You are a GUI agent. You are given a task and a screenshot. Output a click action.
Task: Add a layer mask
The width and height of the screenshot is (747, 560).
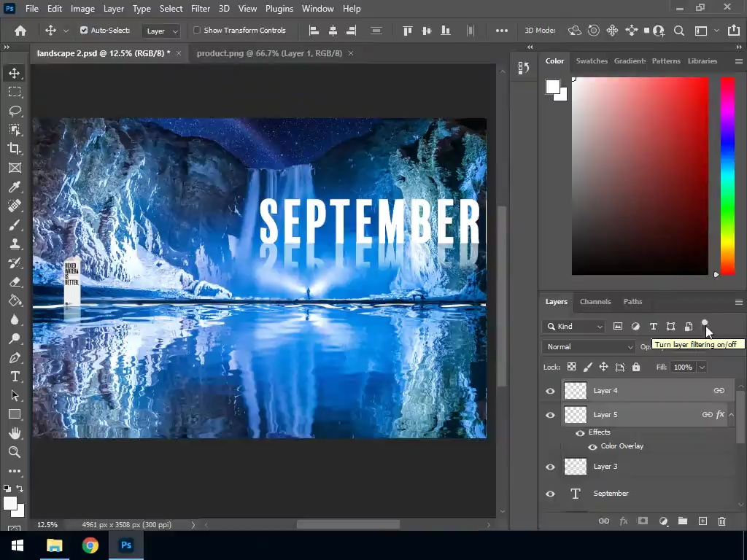pyautogui.click(x=643, y=521)
